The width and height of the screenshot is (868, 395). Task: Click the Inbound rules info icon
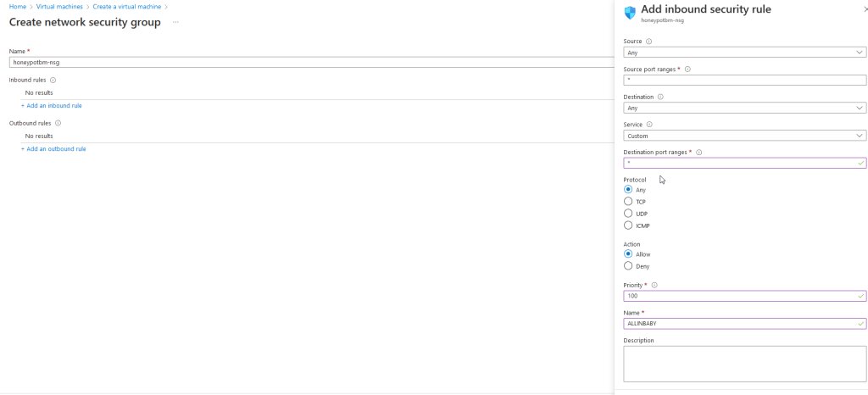pos(53,80)
